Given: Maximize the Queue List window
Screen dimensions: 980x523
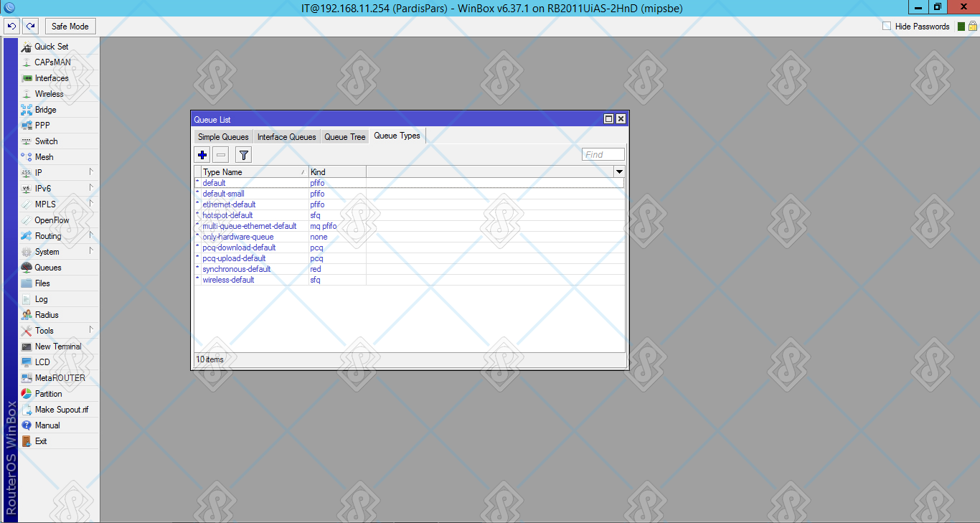Looking at the screenshot, I should [609, 119].
